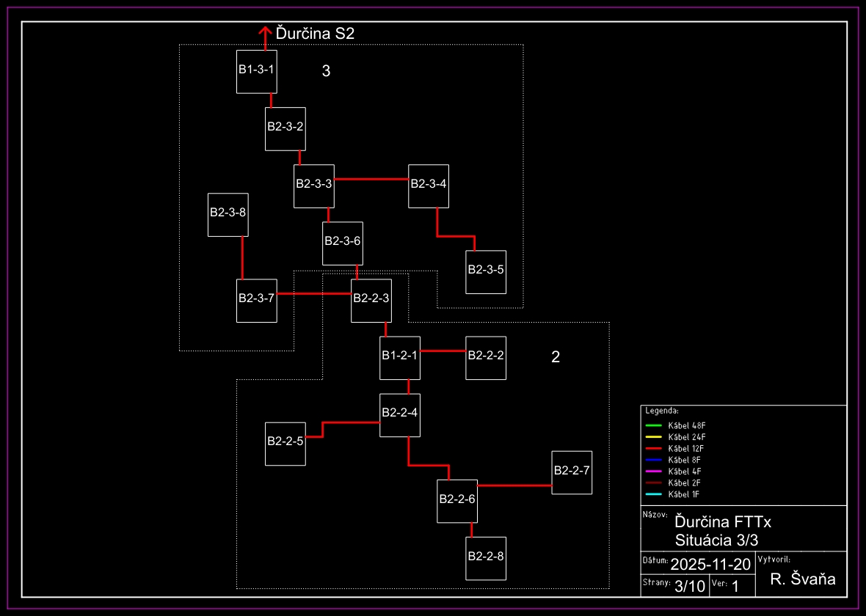Click the magenta Kábel 4F legend line
The image size is (866, 616).
653,471
